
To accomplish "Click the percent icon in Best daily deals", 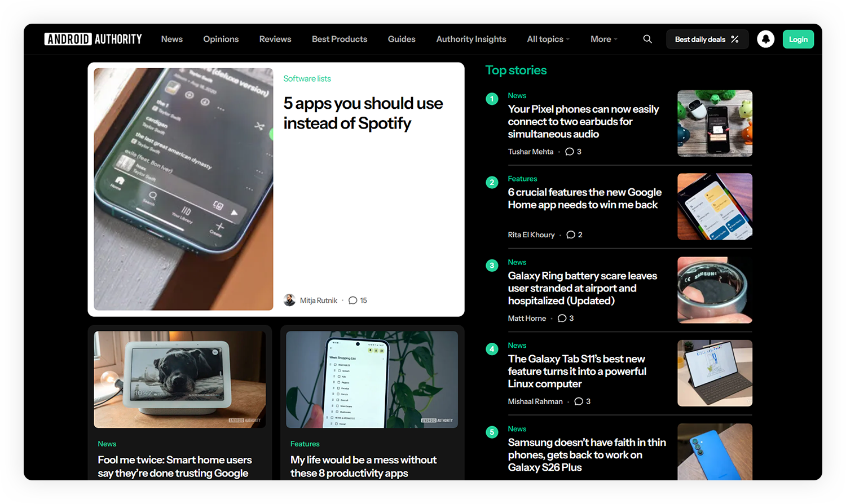I will 735,39.
